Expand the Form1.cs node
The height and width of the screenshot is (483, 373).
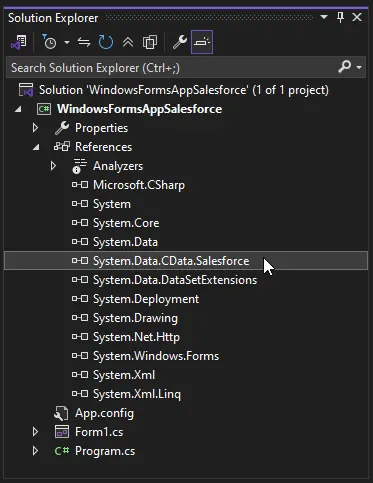coord(35,432)
